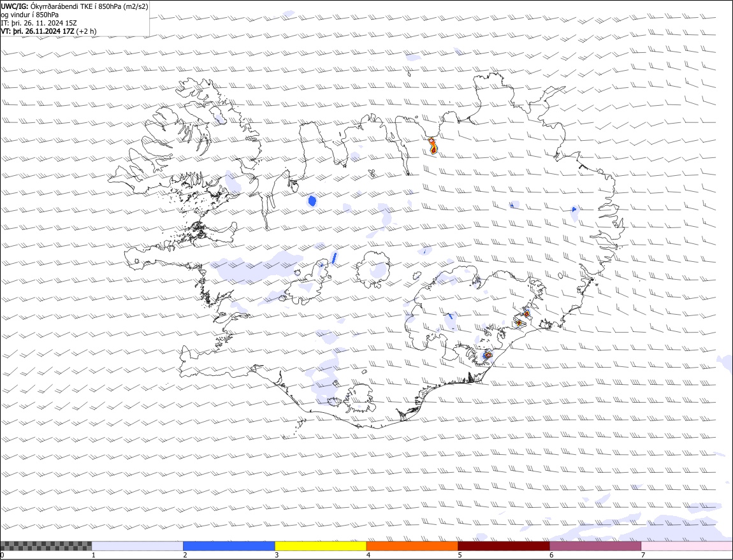Click the blue 2–3 legend swatch
The image size is (733, 560).
[x=229, y=545]
